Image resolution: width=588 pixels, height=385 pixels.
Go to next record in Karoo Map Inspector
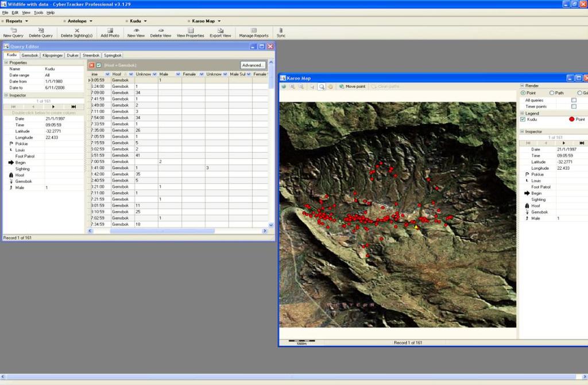point(564,143)
